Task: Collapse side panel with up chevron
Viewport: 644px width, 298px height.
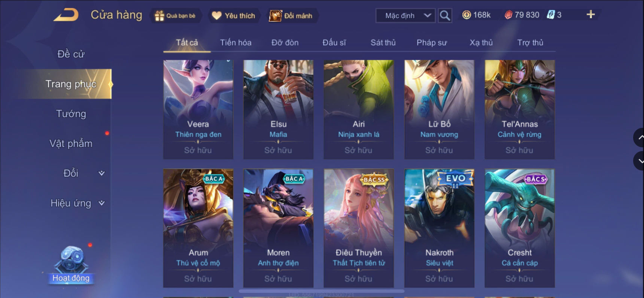Action: click(x=640, y=138)
